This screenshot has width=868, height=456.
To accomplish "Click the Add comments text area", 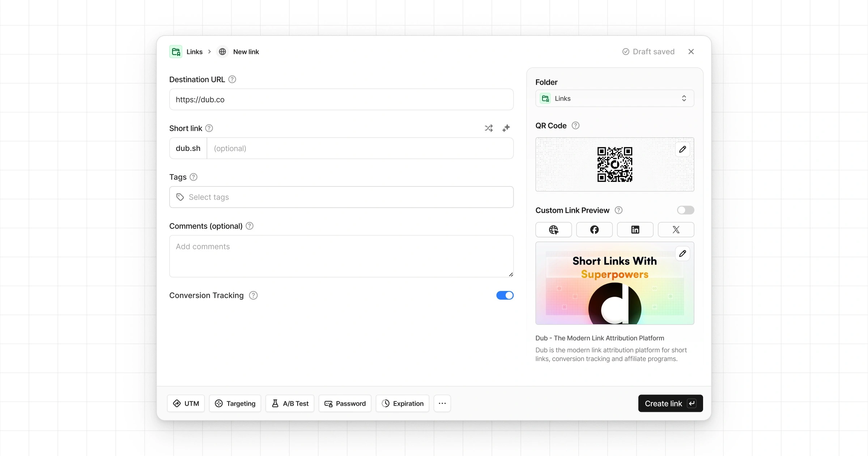I will [x=341, y=256].
